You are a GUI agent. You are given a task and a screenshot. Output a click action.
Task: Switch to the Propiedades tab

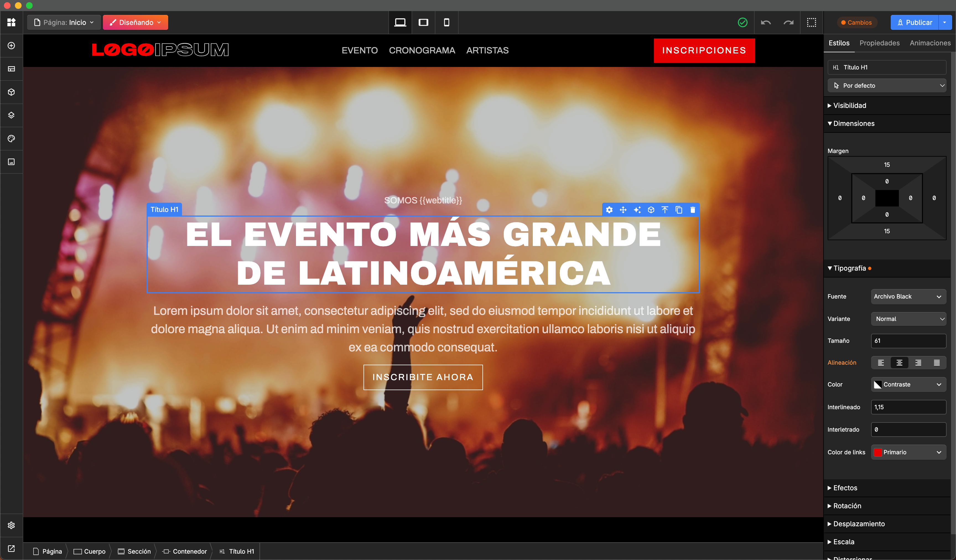point(879,43)
